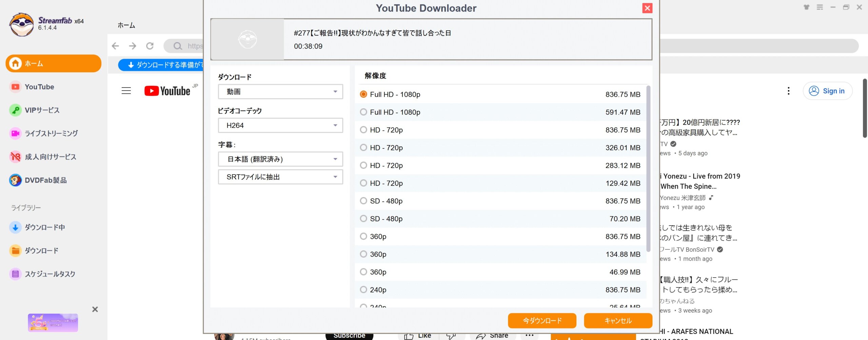Click the YouTube logo
Viewport: 868px width, 340px height.
(x=167, y=91)
